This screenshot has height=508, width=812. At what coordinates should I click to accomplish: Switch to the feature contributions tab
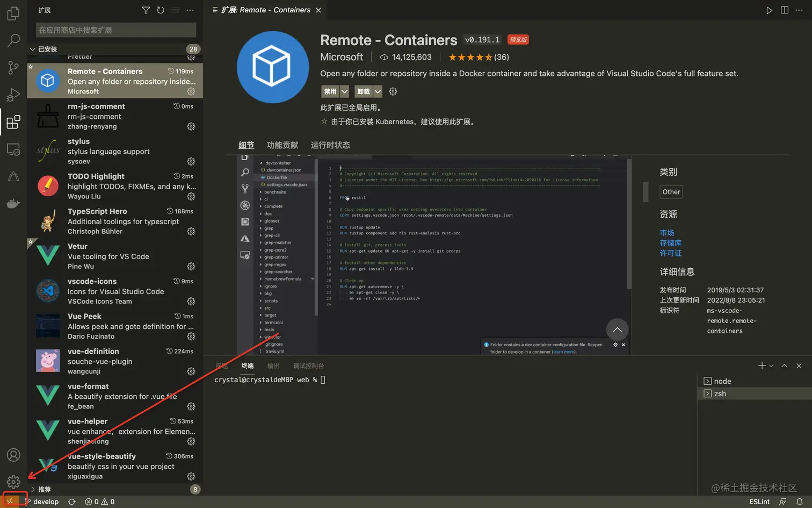pyautogui.click(x=282, y=145)
